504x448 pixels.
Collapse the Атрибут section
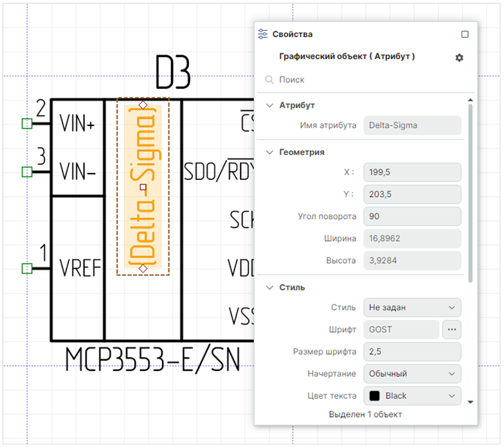point(269,105)
